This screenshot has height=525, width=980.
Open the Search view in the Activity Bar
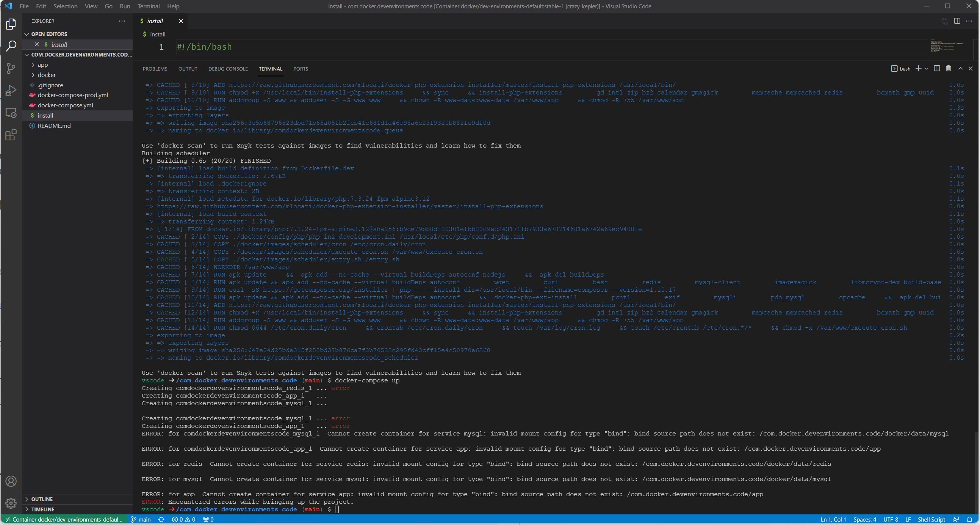(11, 46)
